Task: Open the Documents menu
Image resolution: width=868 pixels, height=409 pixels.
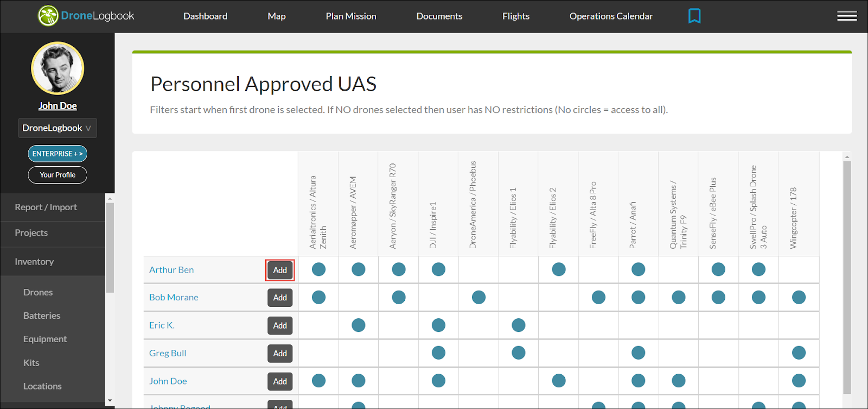Action: pyautogui.click(x=439, y=16)
